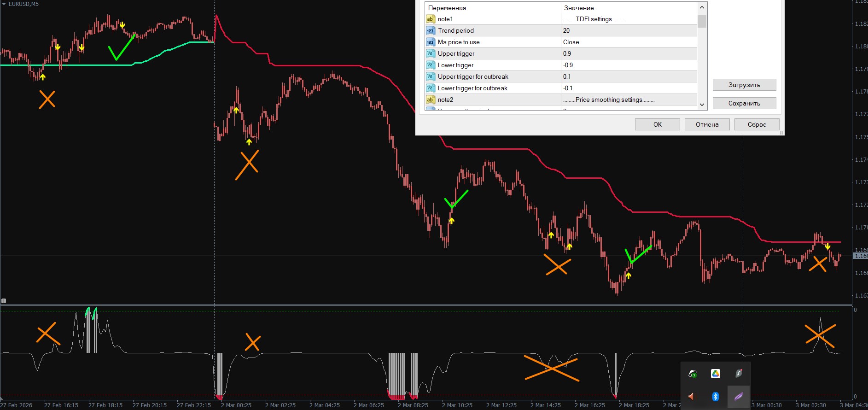Click the note1 'ab' string icon
868x410 pixels.
430,19
